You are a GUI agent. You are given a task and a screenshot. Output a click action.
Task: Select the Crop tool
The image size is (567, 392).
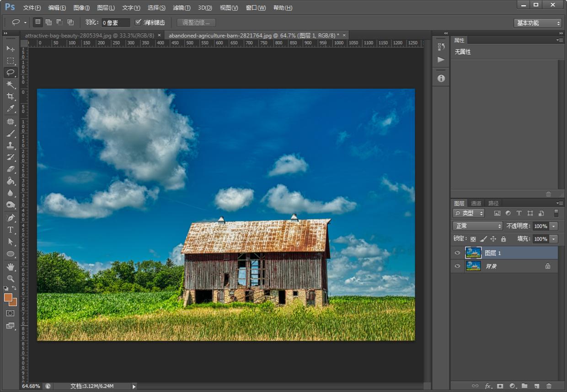click(10, 97)
